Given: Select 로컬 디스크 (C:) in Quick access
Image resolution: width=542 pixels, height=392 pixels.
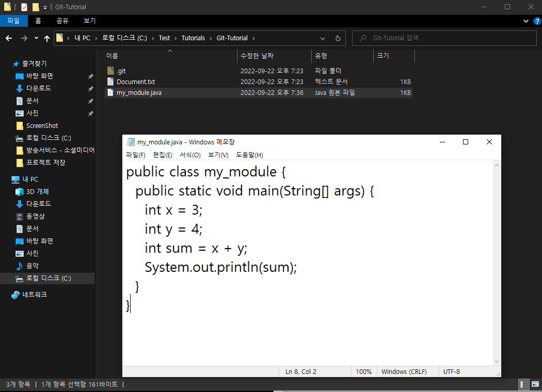Looking at the screenshot, I should (47, 138).
